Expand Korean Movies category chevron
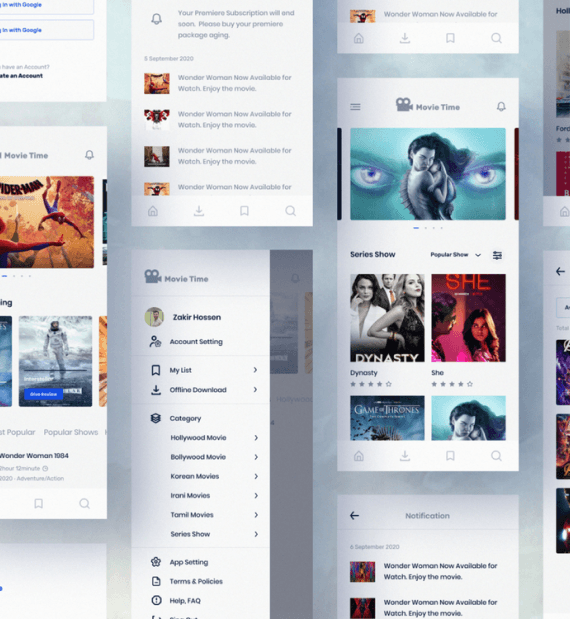 [256, 476]
